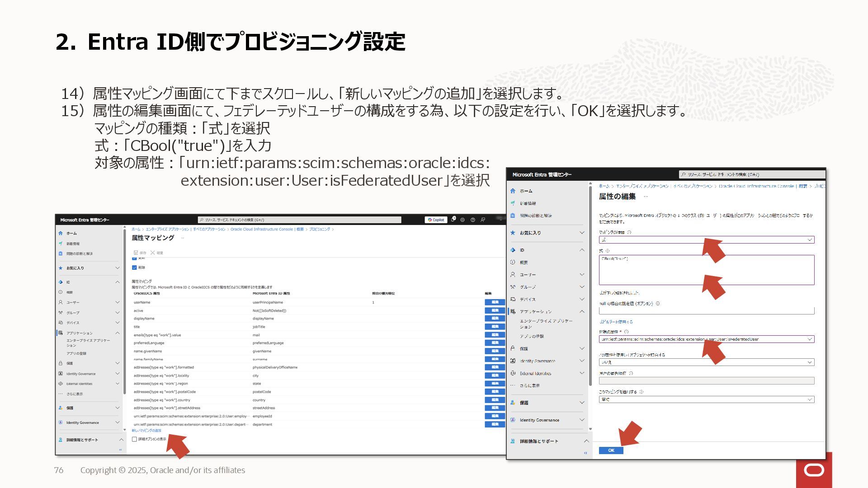Click 問題の診断と解決 icon in 属性マッピング window
The height and width of the screenshot is (488, 868).
click(61, 253)
